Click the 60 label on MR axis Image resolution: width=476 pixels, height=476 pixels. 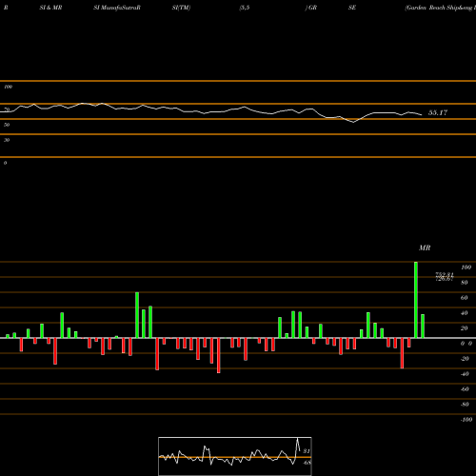(465, 298)
